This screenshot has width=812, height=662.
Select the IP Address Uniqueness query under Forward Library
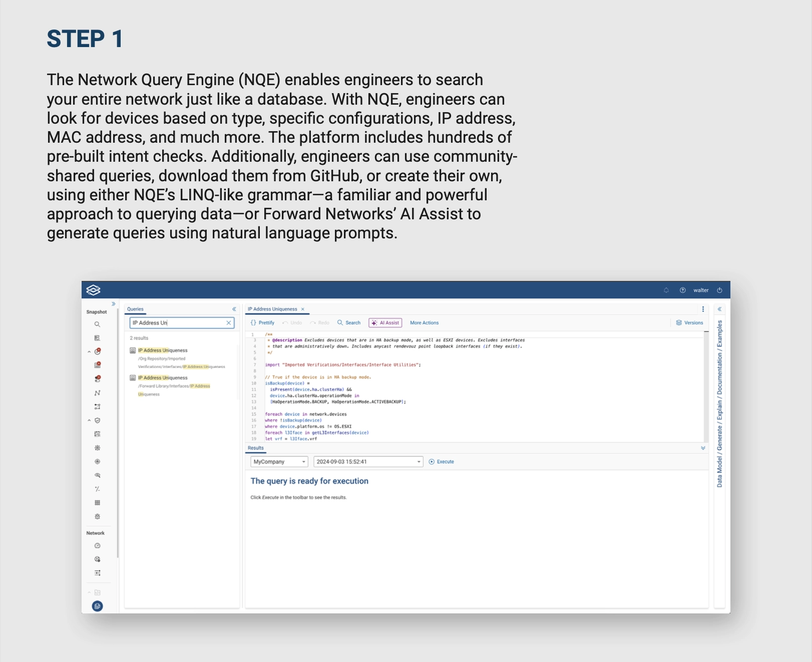click(163, 378)
